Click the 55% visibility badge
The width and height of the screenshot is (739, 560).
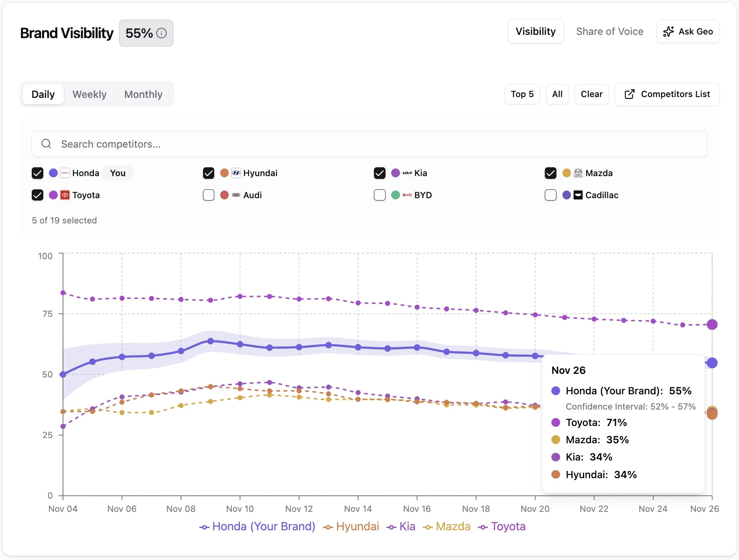click(x=146, y=33)
